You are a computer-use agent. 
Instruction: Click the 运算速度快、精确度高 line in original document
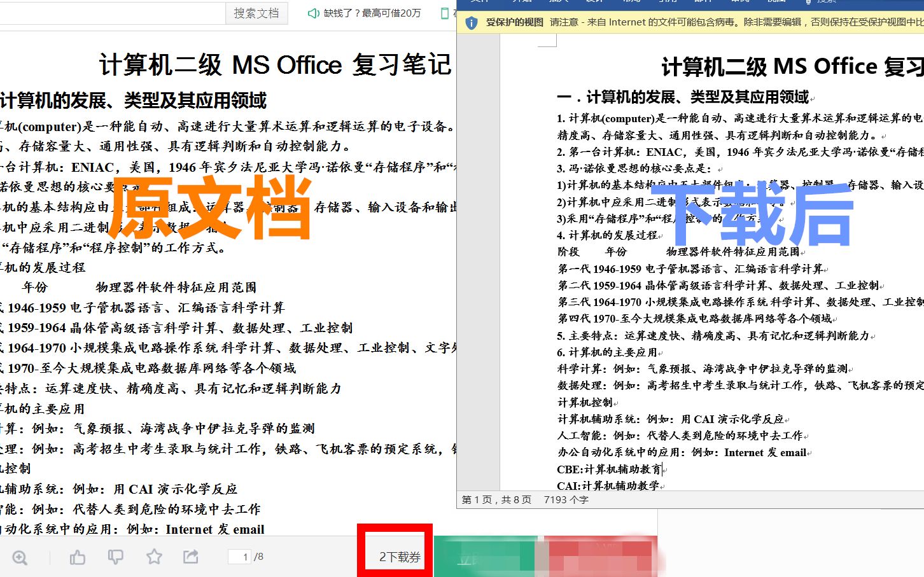point(171,389)
